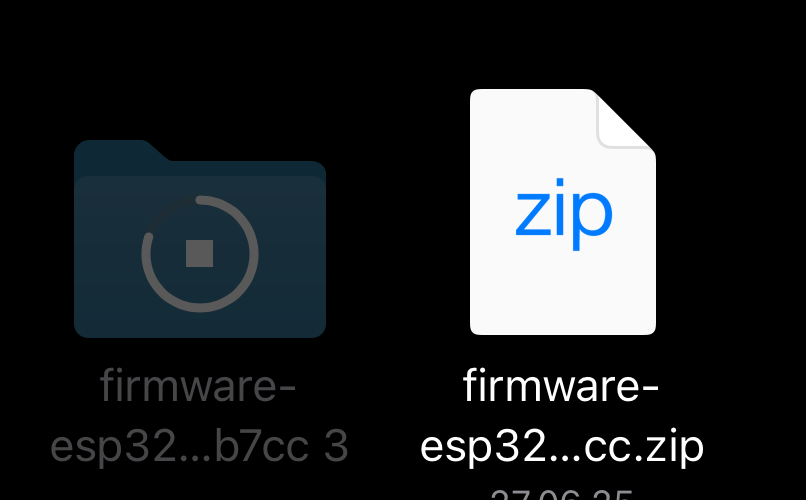The height and width of the screenshot is (500, 806).
Task: Click the blue "zip" text on the document icon
Action: (564, 214)
